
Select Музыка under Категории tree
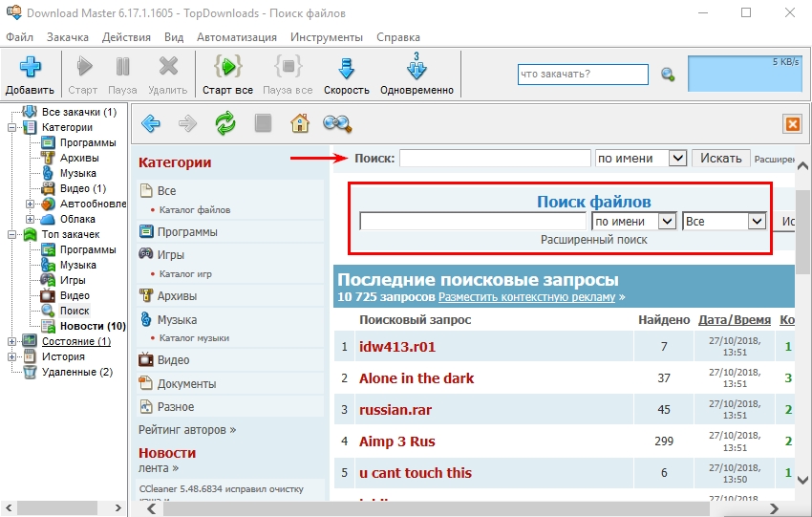click(x=77, y=173)
